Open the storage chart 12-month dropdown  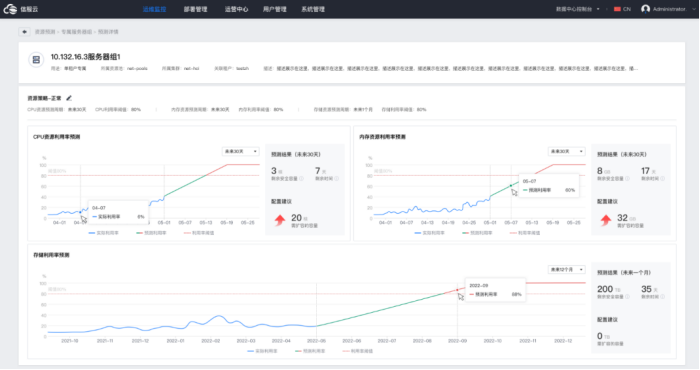point(567,270)
